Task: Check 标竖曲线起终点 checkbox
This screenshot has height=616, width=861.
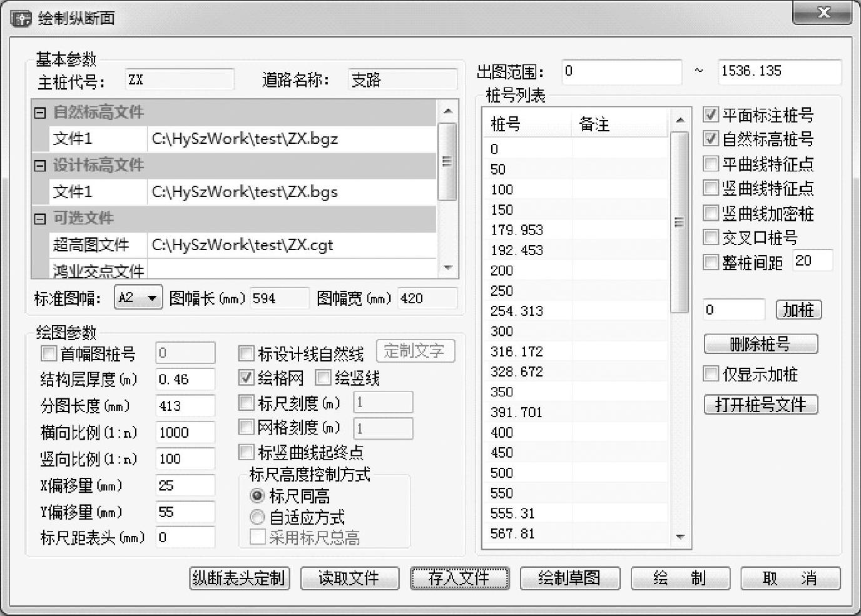Action: pos(246,452)
